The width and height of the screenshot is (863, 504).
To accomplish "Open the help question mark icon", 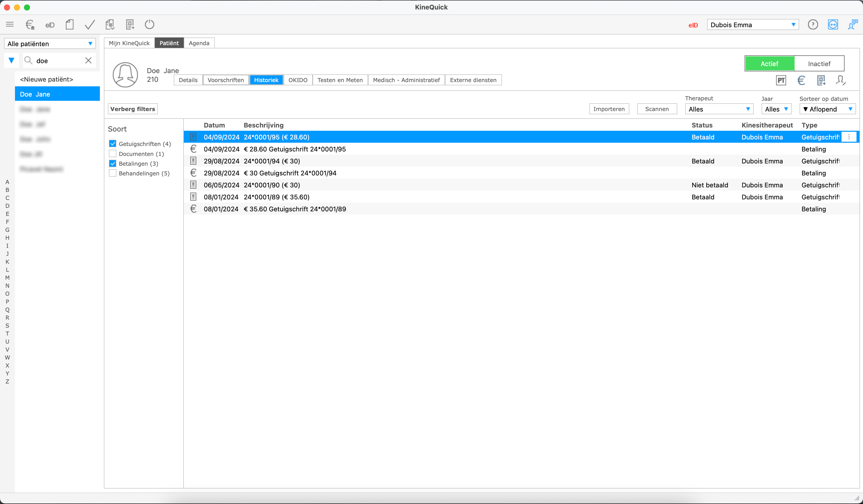I will tap(813, 25).
